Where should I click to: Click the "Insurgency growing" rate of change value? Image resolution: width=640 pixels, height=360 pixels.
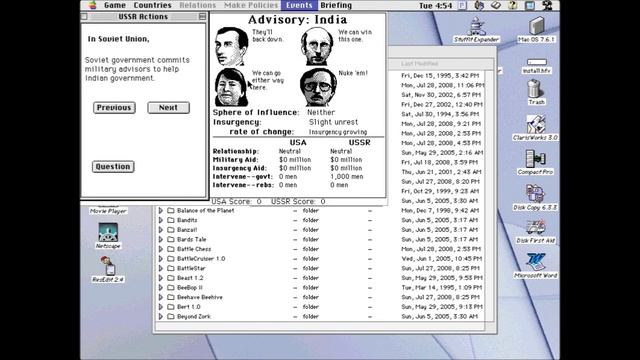[x=338, y=132]
